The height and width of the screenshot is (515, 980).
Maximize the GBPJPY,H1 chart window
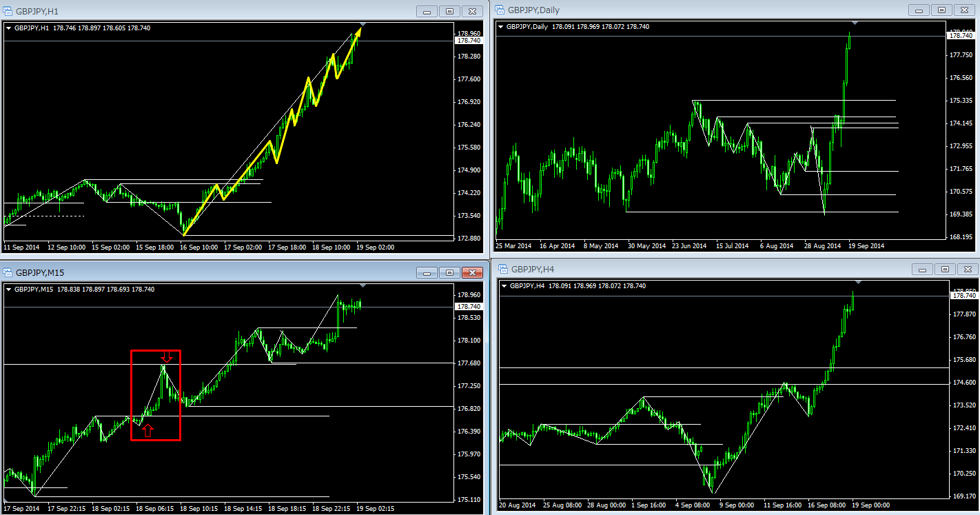[x=449, y=11]
